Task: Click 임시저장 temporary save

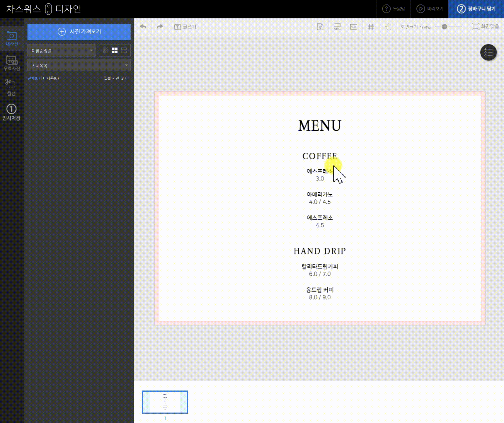Action: (x=11, y=112)
